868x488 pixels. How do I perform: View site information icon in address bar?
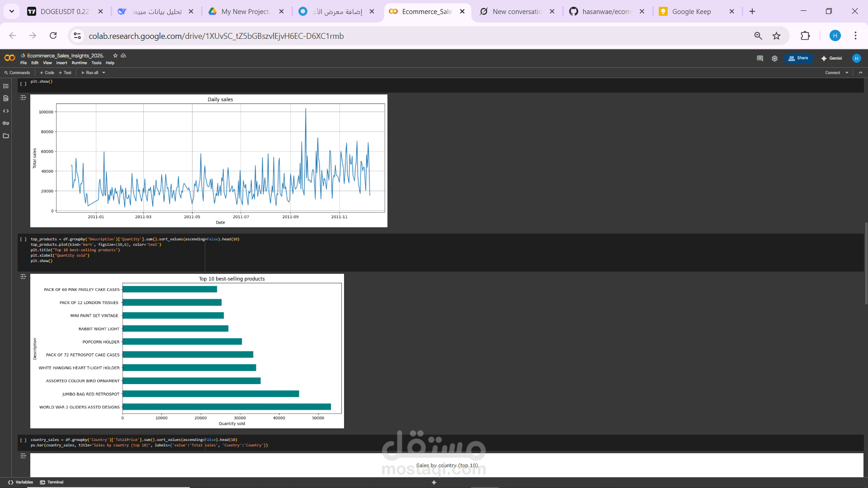point(77,36)
